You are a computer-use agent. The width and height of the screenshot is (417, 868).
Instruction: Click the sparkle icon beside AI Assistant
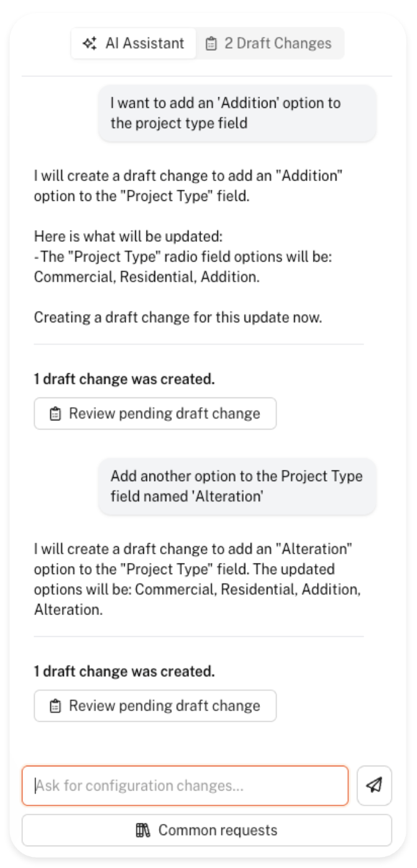[x=89, y=43]
